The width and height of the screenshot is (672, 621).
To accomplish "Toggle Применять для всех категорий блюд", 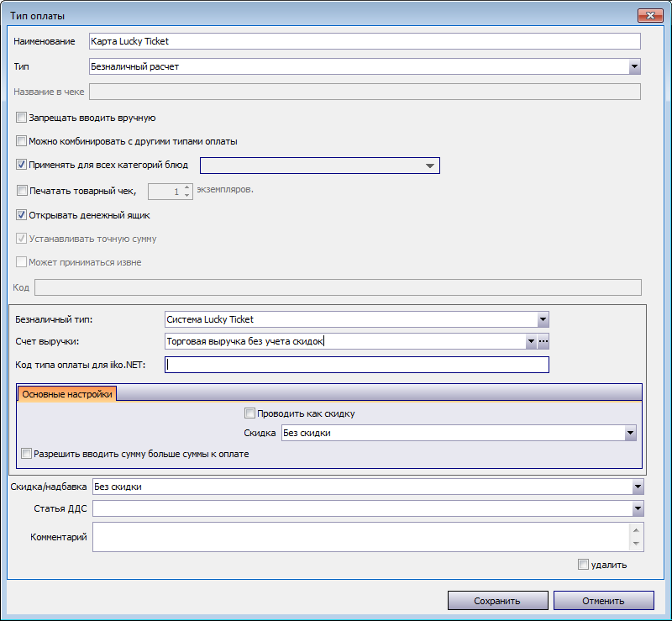I will [22, 165].
